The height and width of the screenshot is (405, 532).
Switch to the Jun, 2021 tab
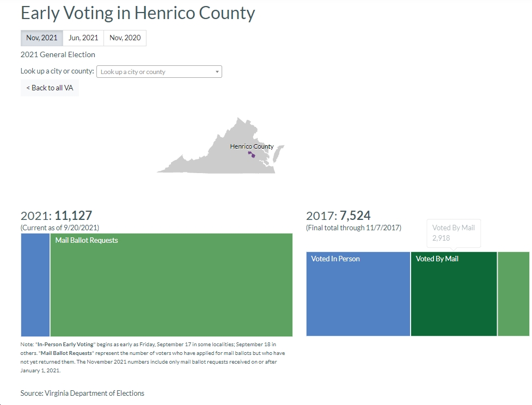coord(83,38)
